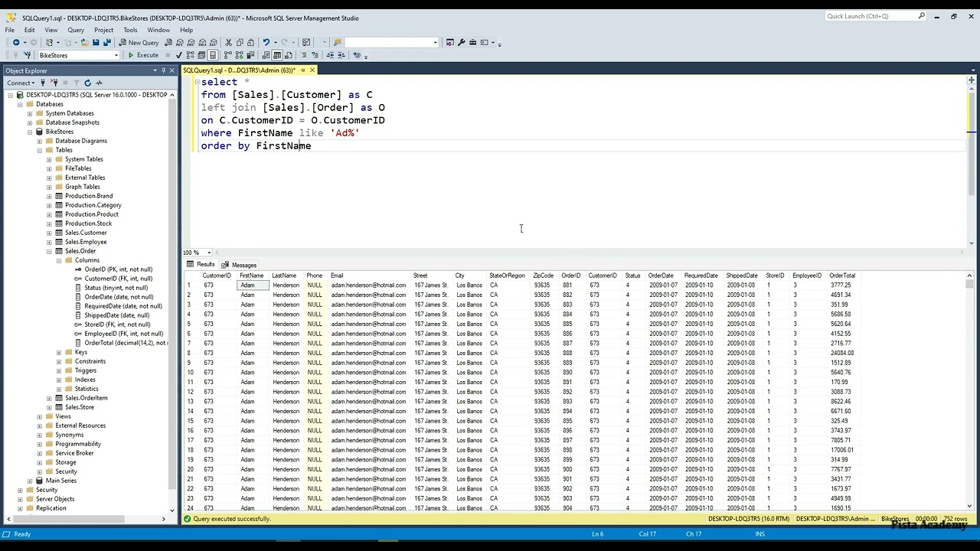The image size is (980, 551).
Task: Select the Sales.Employee table
Action: [x=86, y=242]
